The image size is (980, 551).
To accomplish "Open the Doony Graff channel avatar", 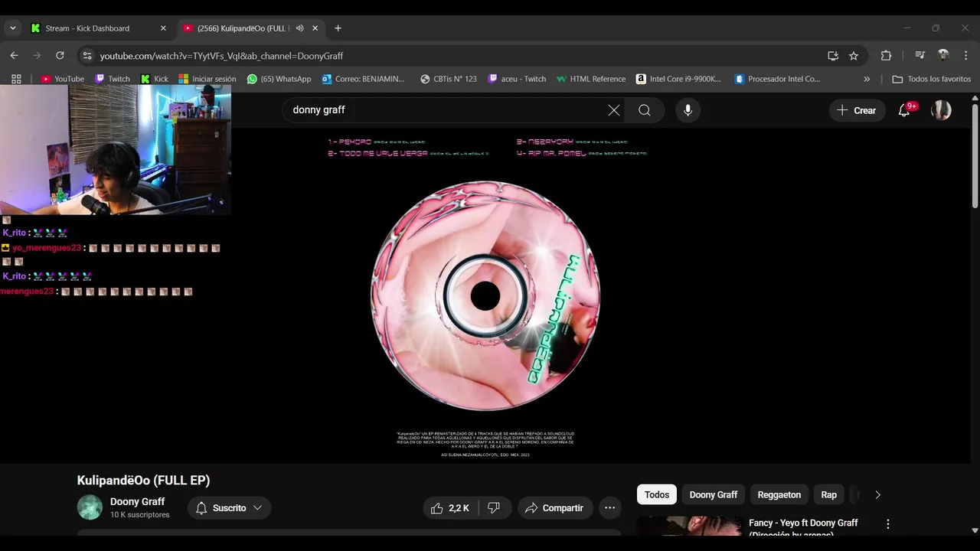I will (90, 507).
